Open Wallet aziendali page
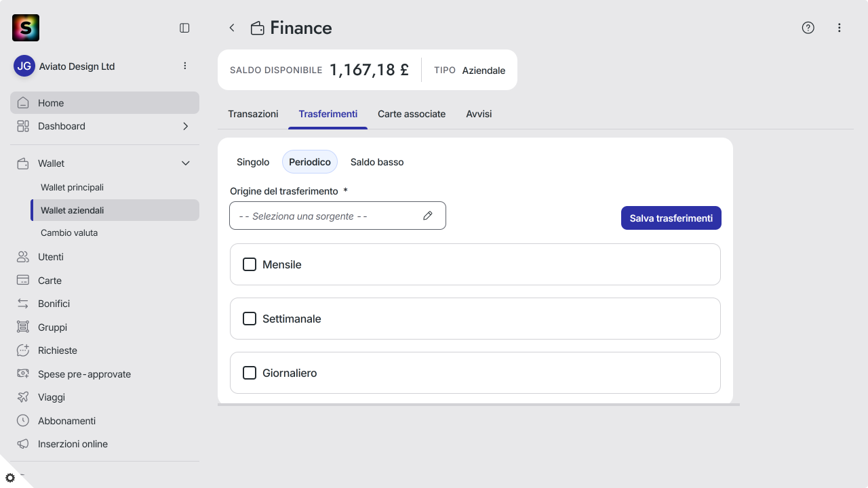Screen dimensions: 868x488 point(115,210)
